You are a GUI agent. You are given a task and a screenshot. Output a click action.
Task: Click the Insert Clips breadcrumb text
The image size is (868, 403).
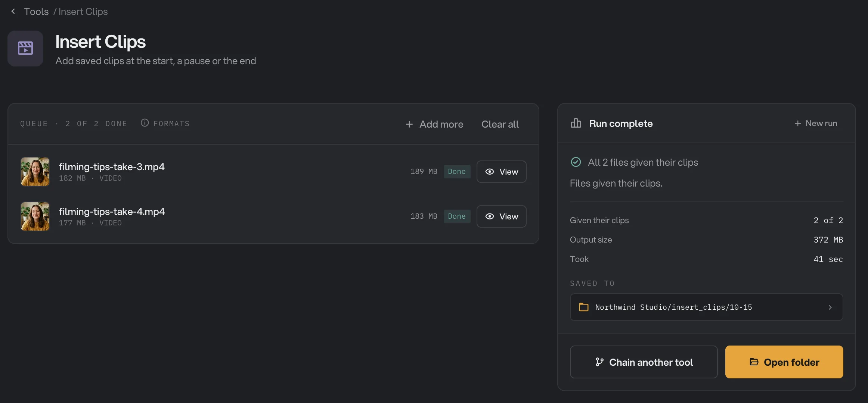point(83,12)
